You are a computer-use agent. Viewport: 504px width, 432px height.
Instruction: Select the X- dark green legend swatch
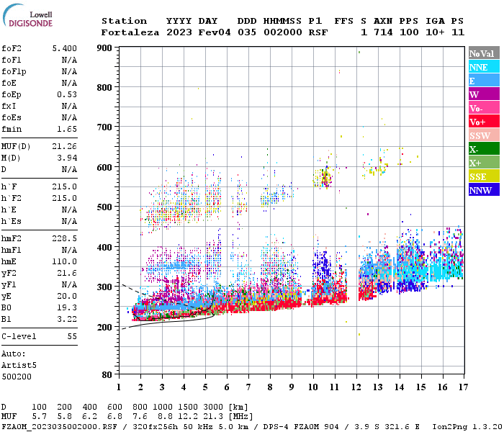pyautogui.click(x=484, y=149)
